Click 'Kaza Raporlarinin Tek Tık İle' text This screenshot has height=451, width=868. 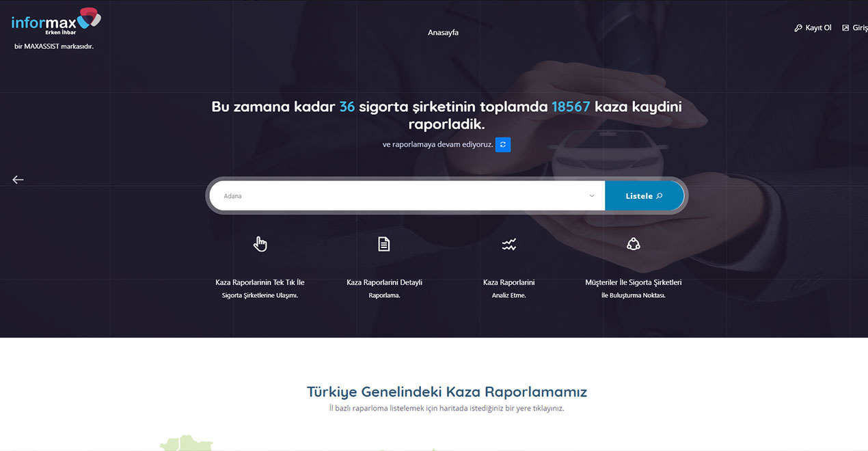(260, 282)
